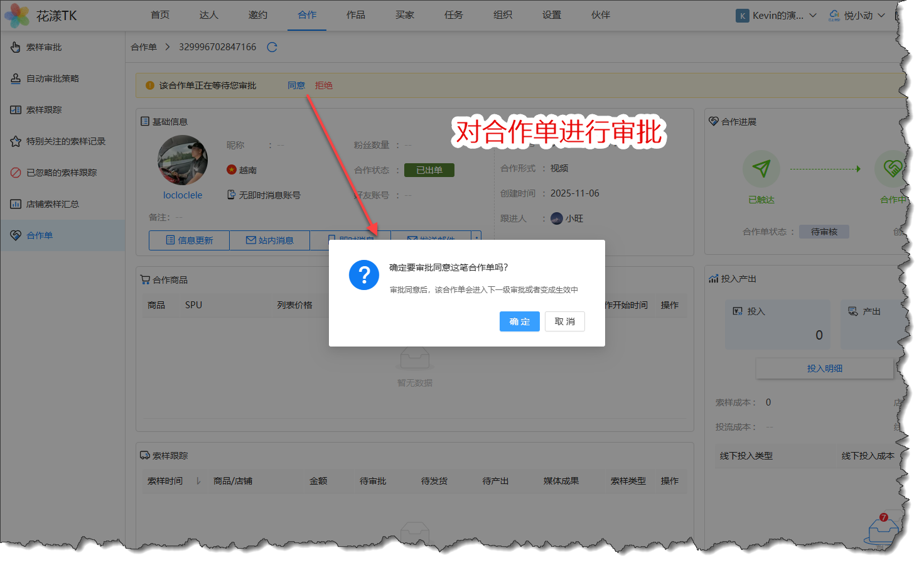Cancel the dialog with 取消 button

pos(564,321)
